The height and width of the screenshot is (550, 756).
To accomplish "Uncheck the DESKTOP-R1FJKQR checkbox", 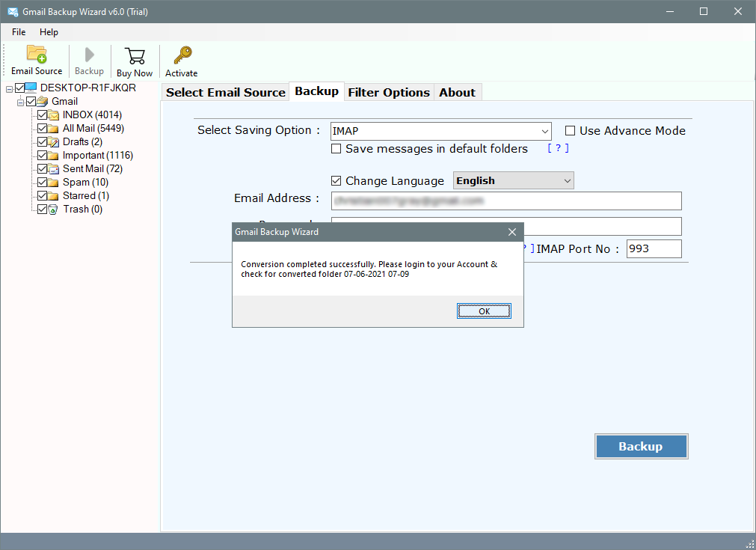I will point(19,88).
